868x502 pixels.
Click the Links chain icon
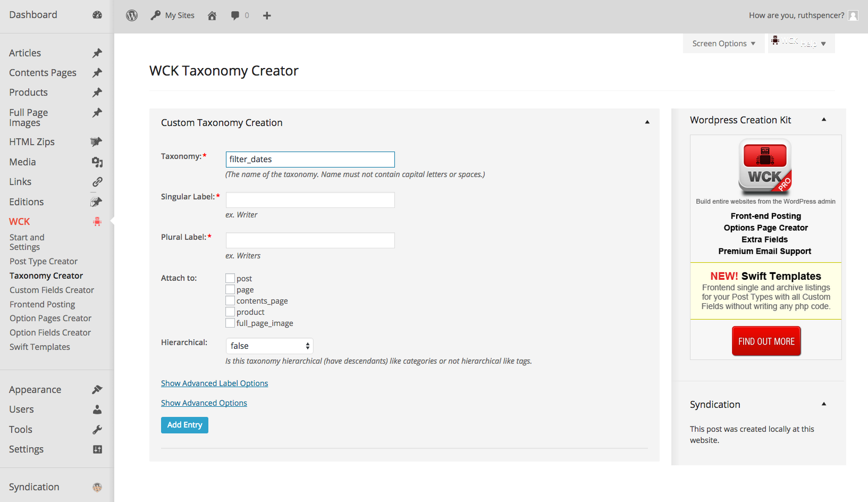tap(97, 182)
